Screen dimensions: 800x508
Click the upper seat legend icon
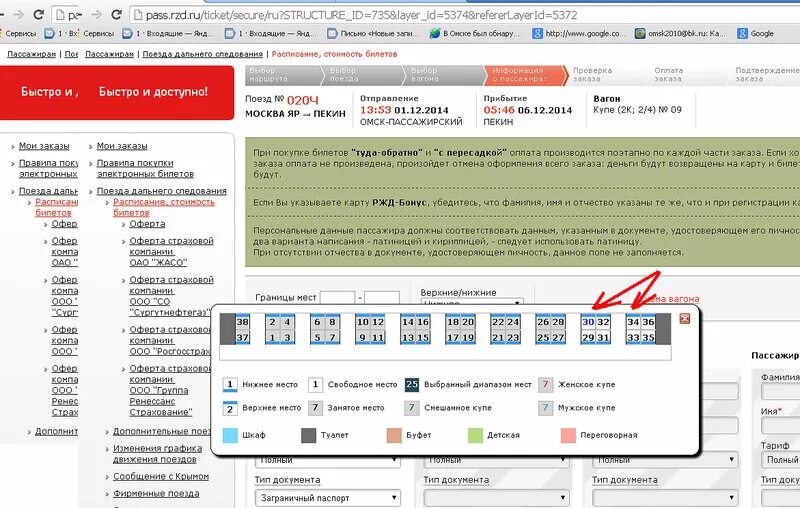coord(230,408)
